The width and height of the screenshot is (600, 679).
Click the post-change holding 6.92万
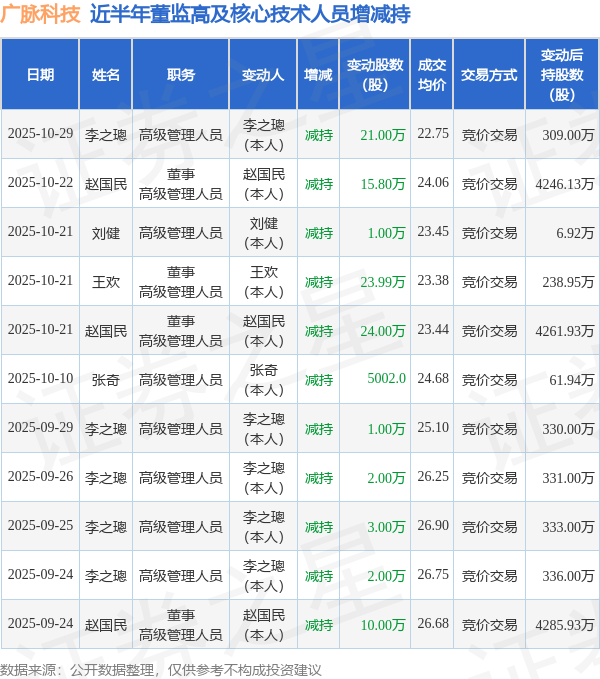coord(575,233)
